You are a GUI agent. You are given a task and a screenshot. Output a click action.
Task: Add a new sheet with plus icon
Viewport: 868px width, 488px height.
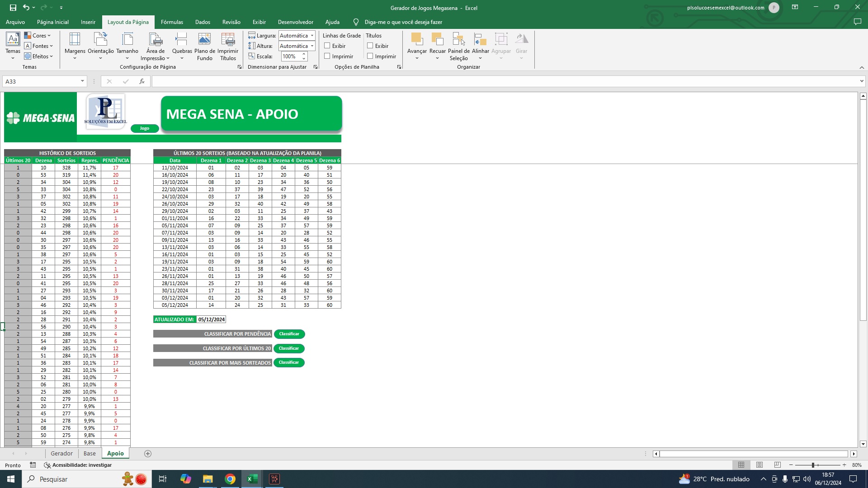[148, 454]
